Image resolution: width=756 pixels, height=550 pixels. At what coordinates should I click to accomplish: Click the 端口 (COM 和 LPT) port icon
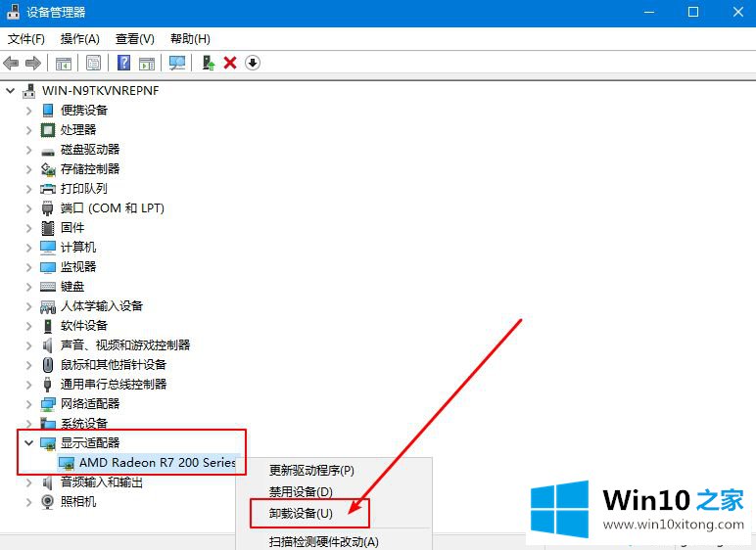[x=48, y=208]
